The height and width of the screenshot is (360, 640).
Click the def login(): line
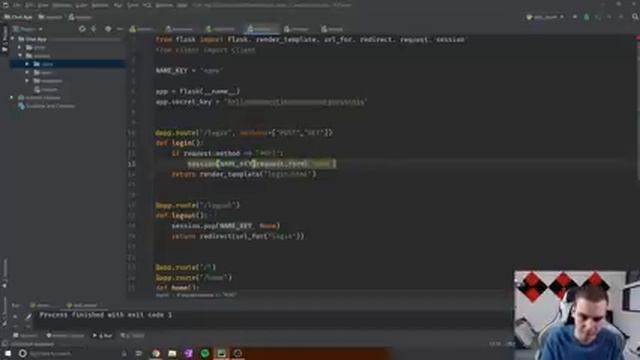pyautogui.click(x=179, y=143)
